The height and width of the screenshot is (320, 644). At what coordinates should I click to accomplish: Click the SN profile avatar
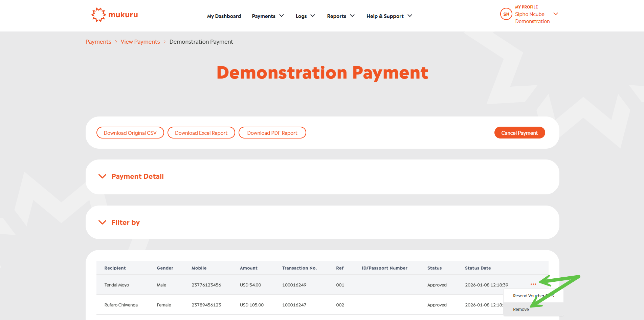(x=506, y=14)
